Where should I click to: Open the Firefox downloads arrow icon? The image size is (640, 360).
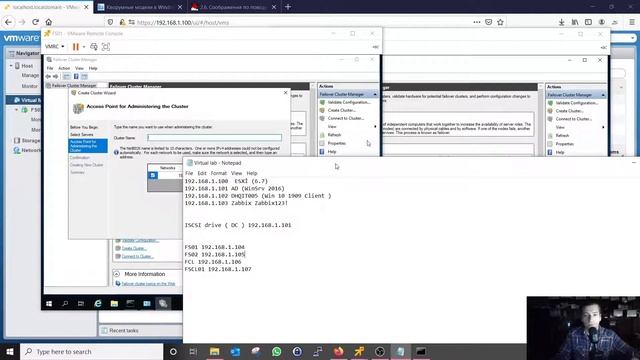pos(562,22)
